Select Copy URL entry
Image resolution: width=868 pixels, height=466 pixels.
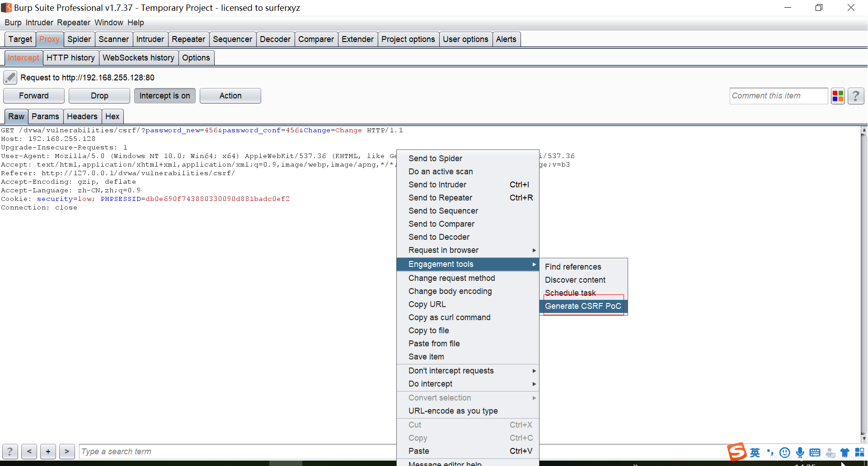[x=468, y=304]
